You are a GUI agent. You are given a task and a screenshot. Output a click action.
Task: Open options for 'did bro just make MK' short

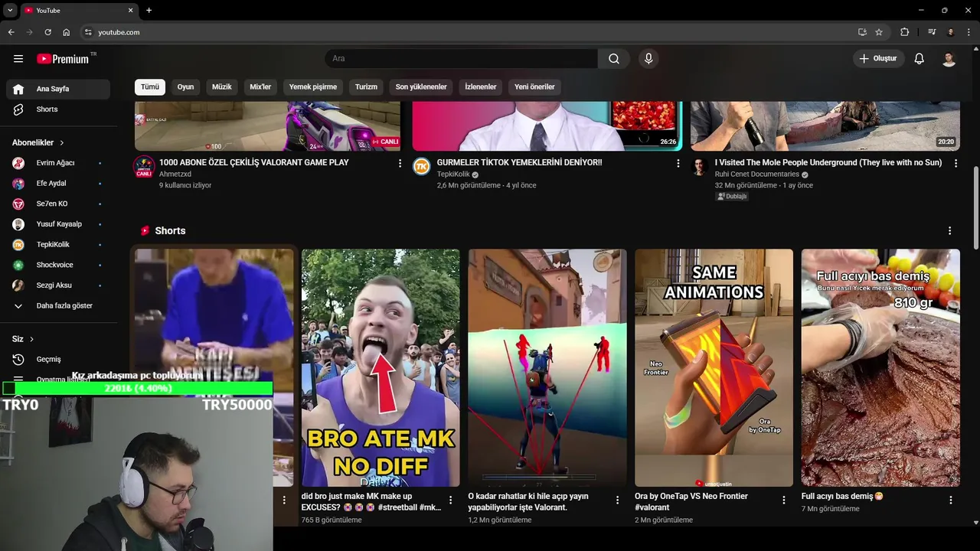click(x=451, y=500)
